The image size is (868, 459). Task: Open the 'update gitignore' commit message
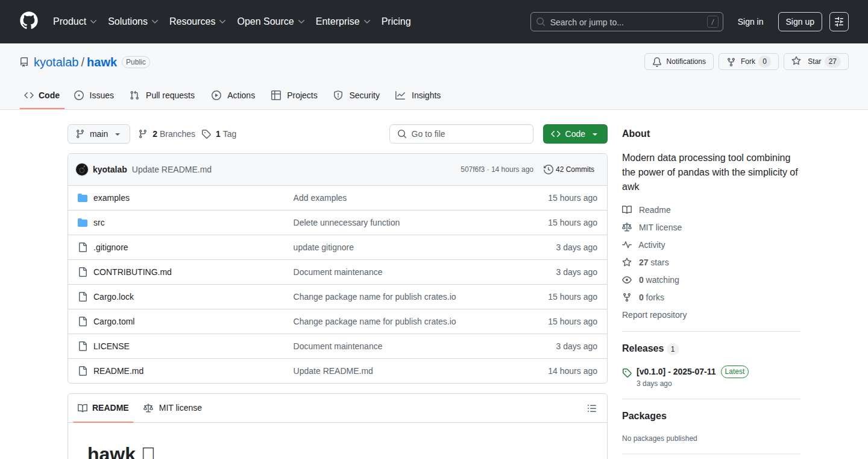click(324, 247)
